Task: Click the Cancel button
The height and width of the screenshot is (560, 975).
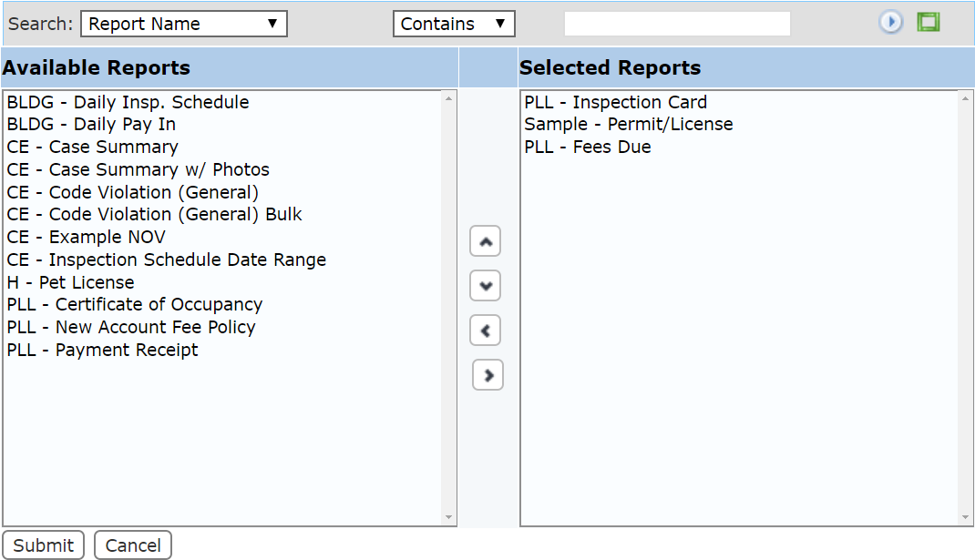Action: 133,545
